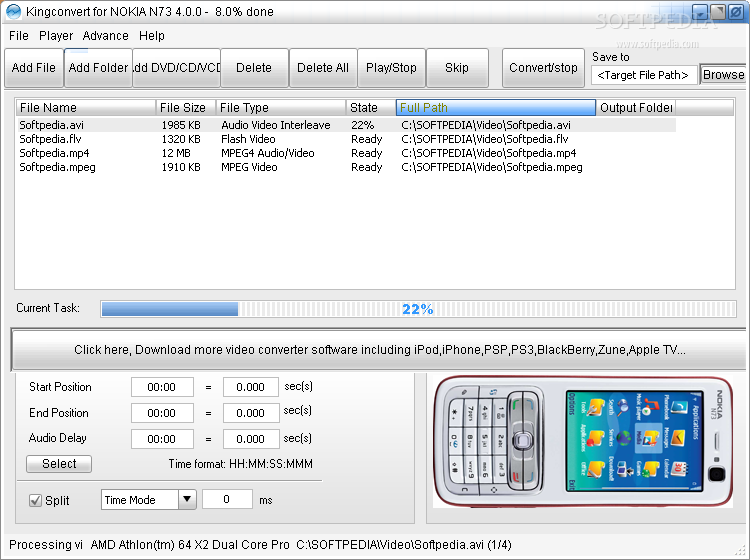Click the Nokia N73 phone image
This screenshot has width=750, height=560.
[583, 441]
